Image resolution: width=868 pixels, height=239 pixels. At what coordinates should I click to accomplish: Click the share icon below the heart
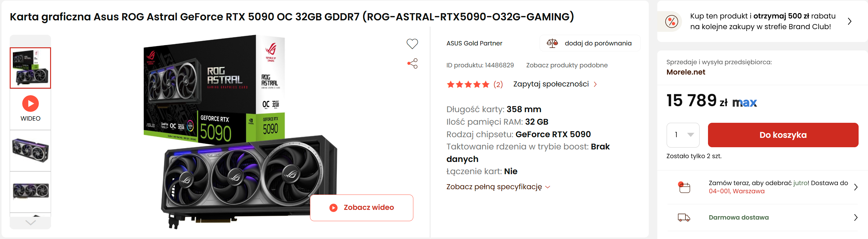tap(412, 63)
